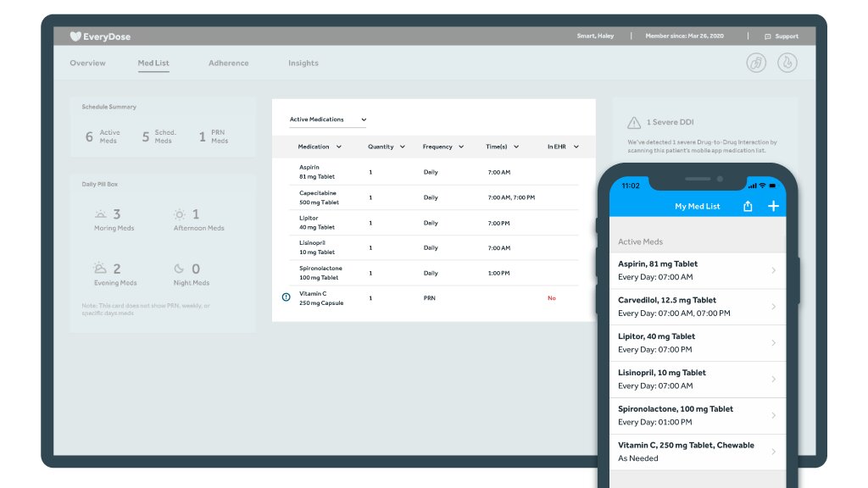Click the 1:00 PM time cell
The height and width of the screenshot is (488, 868).
pyautogui.click(x=498, y=274)
